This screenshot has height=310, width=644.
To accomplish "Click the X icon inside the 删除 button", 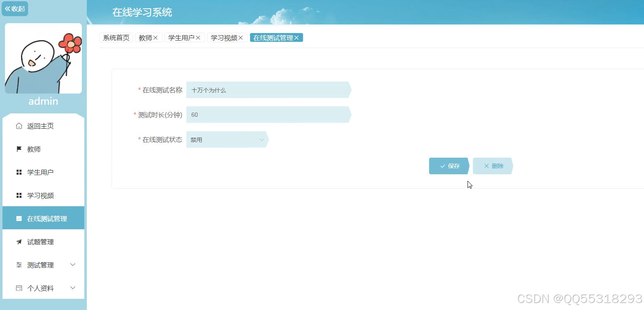I will point(486,166).
